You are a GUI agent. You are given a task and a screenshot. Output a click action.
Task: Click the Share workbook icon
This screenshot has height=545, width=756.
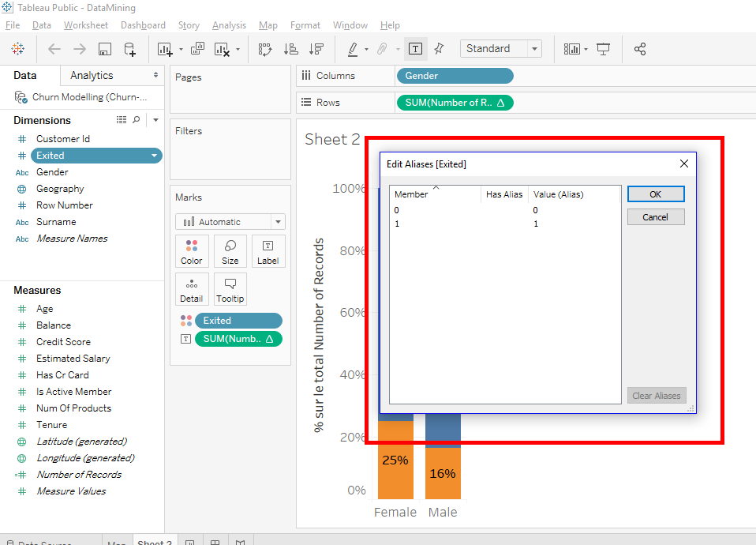(x=640, y=49)
